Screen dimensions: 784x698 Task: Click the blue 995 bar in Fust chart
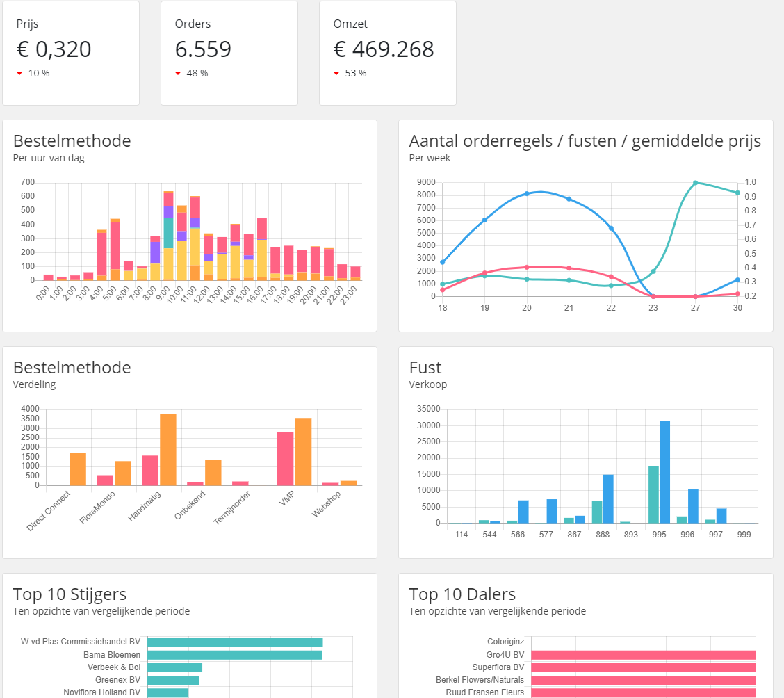click(x=665, y=472)
